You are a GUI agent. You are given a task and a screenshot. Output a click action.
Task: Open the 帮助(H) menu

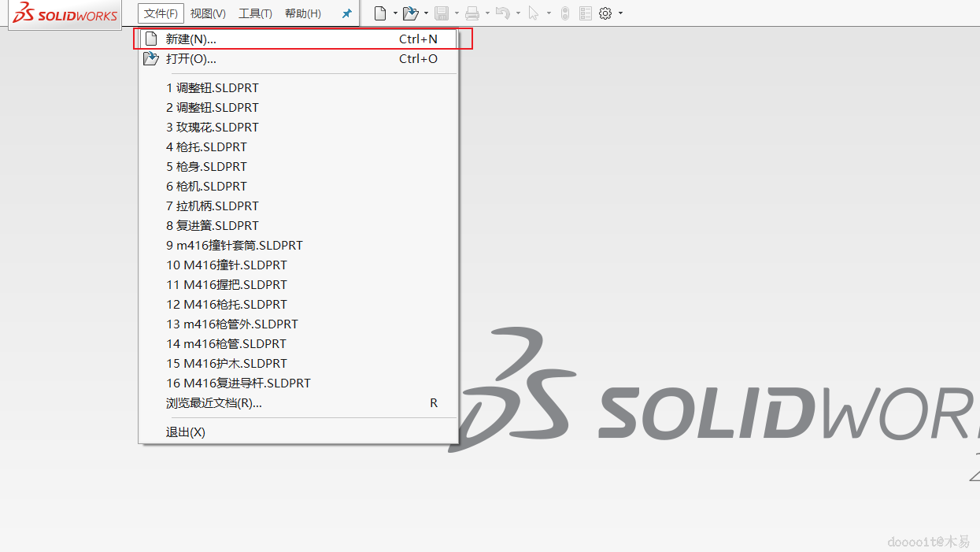[303, 13]
